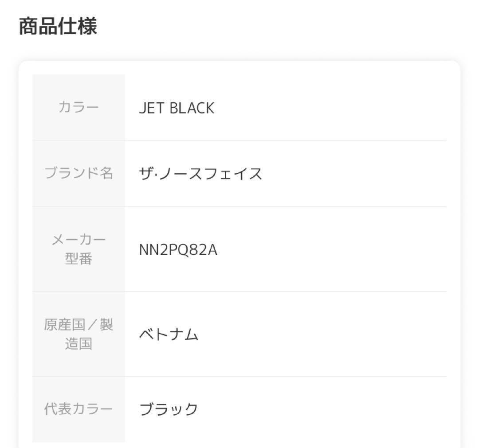Click the 商品仕様 section heading

pos(58,27)
